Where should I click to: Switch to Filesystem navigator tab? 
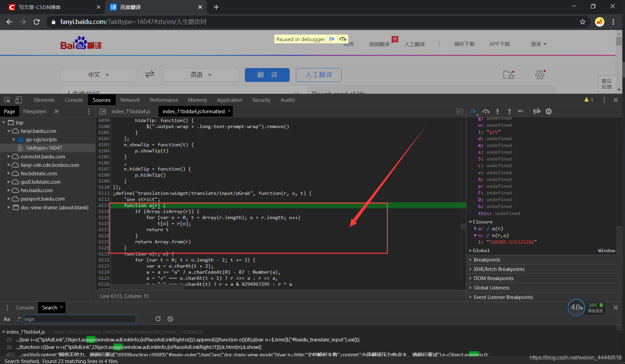[x=35, y=112]
